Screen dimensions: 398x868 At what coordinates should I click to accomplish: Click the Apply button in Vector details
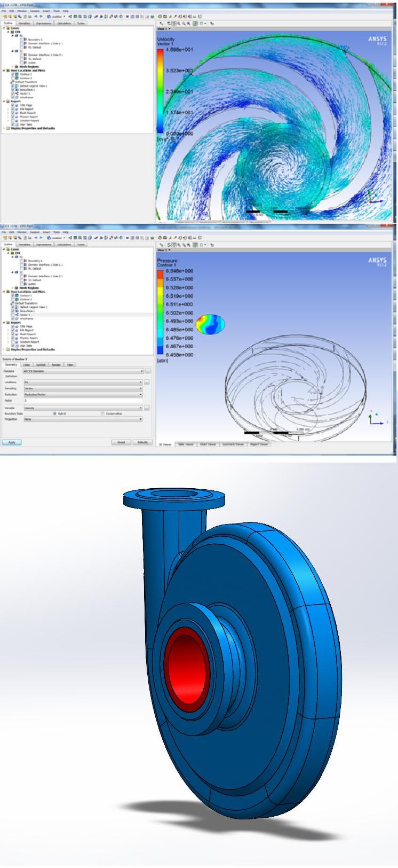[x=12, y=442]
